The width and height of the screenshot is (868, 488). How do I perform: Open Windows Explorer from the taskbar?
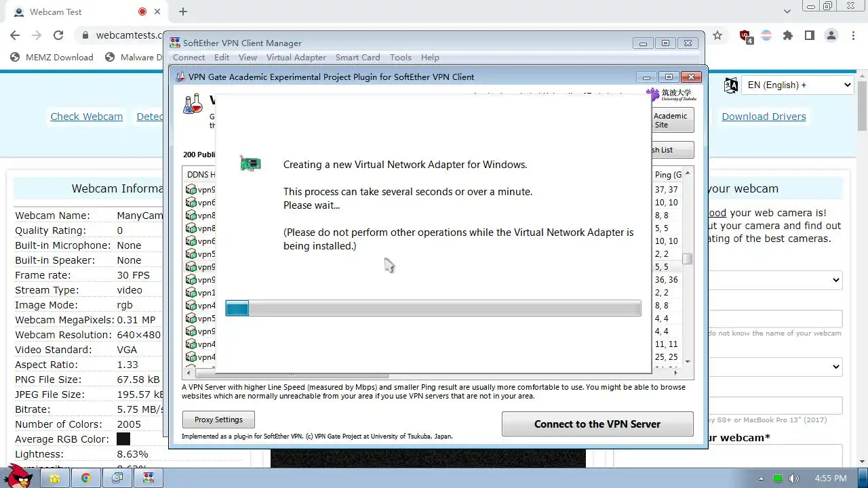click(55, 478)
